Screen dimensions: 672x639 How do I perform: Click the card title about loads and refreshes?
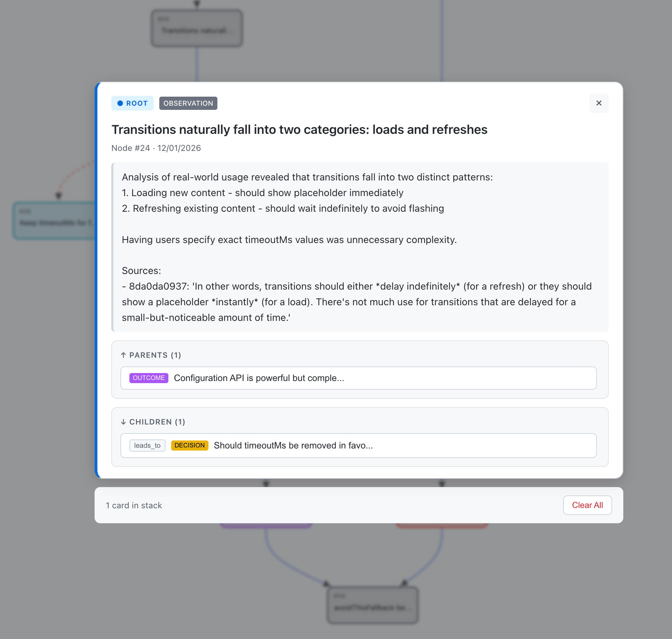pos(299,130)
